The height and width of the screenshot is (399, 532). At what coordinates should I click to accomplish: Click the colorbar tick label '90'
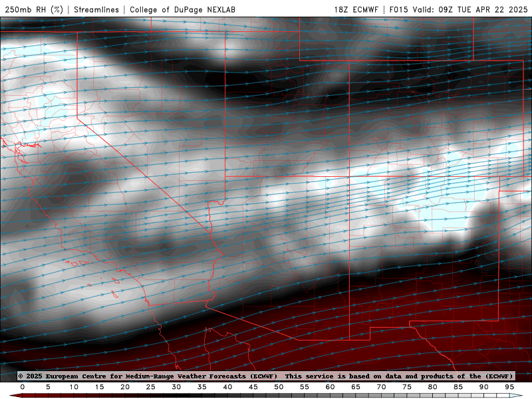(x=484, y=387)
